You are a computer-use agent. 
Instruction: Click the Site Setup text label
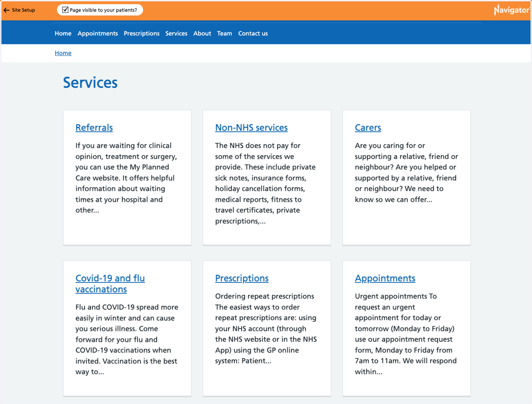point(23,10)
